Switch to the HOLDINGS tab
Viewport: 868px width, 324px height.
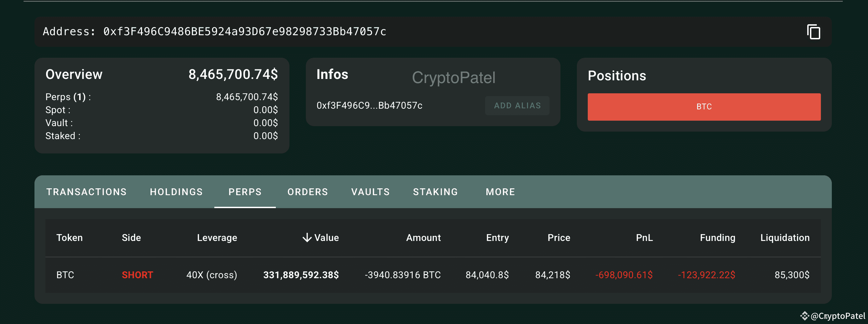[176, 192]
